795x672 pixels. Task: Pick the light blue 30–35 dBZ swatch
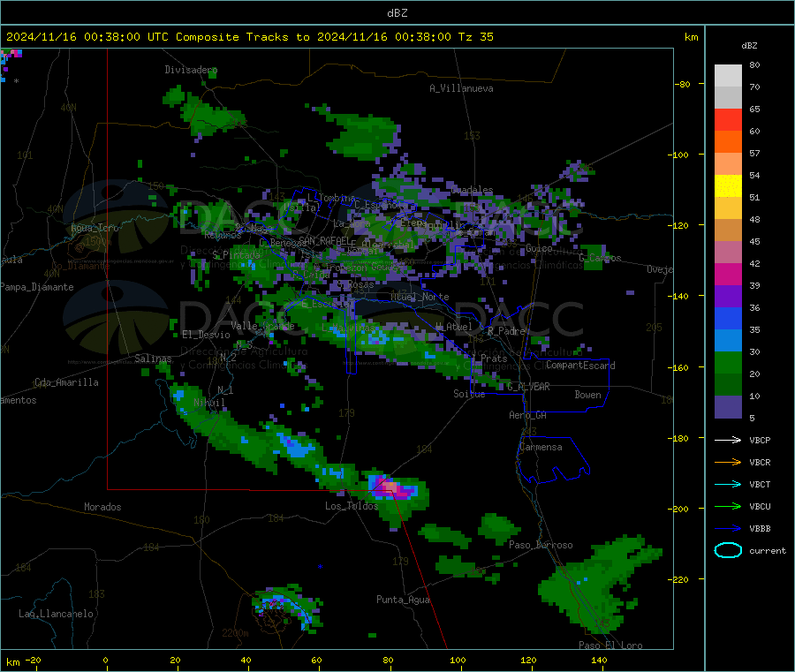[728, 341]
